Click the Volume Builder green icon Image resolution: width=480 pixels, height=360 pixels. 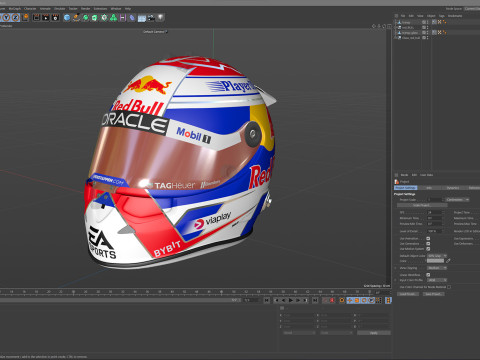click(x=113, y=17)
